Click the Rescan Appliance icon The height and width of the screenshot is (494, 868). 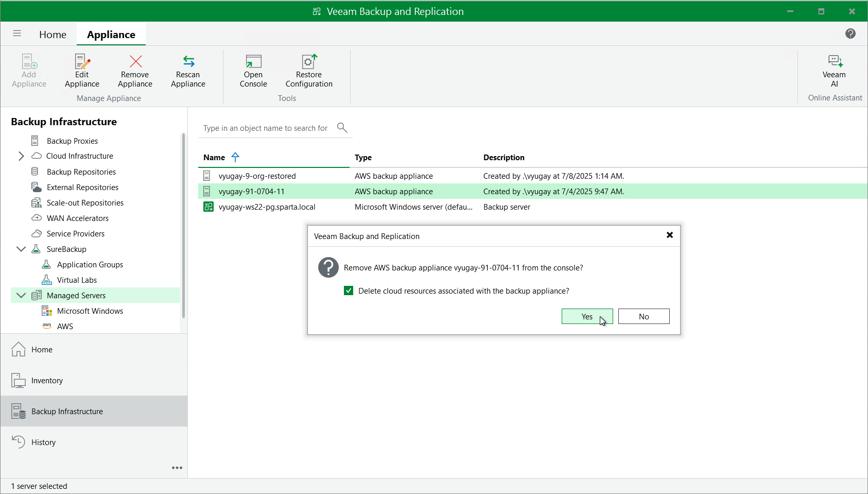coord(188,62)
